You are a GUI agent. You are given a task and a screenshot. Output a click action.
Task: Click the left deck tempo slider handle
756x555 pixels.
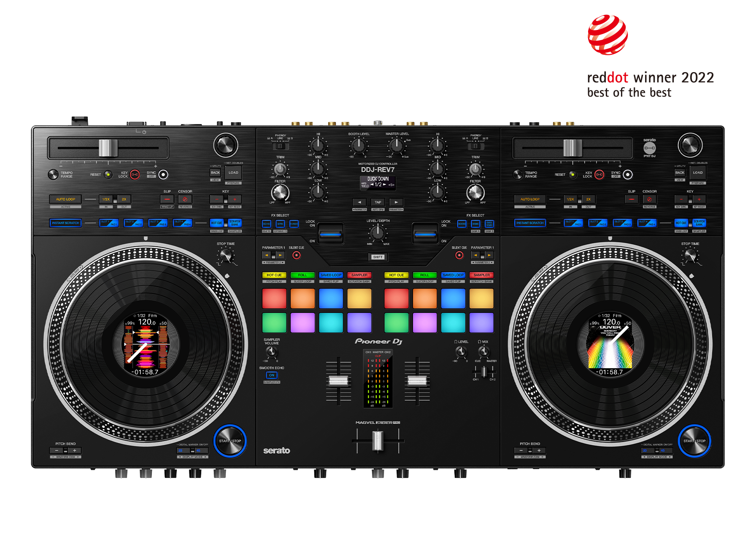[x=108, y=148]
